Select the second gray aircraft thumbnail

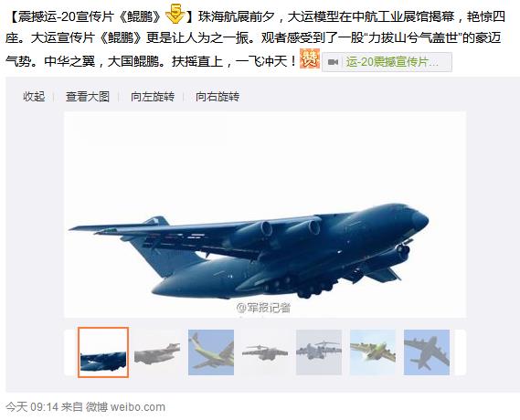point(157,352)
